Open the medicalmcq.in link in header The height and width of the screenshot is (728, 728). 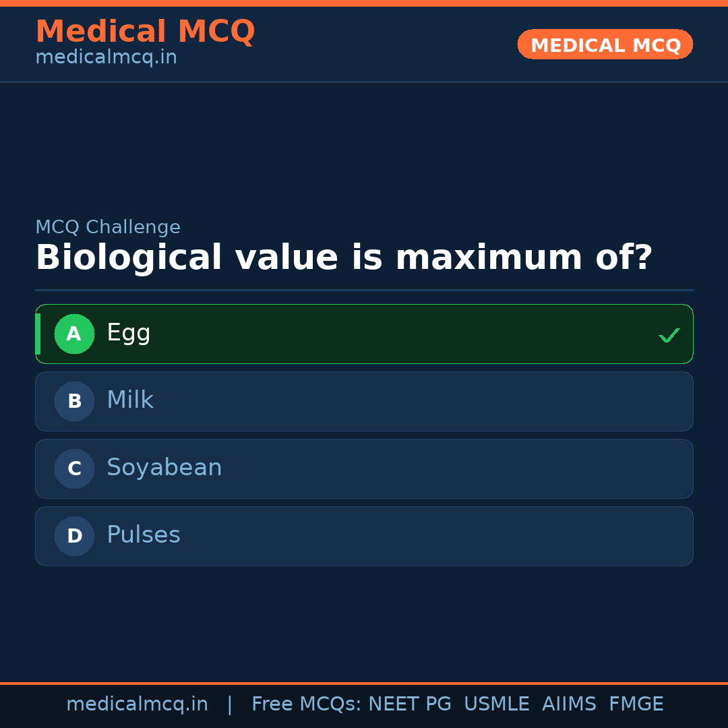click(105, 57)
